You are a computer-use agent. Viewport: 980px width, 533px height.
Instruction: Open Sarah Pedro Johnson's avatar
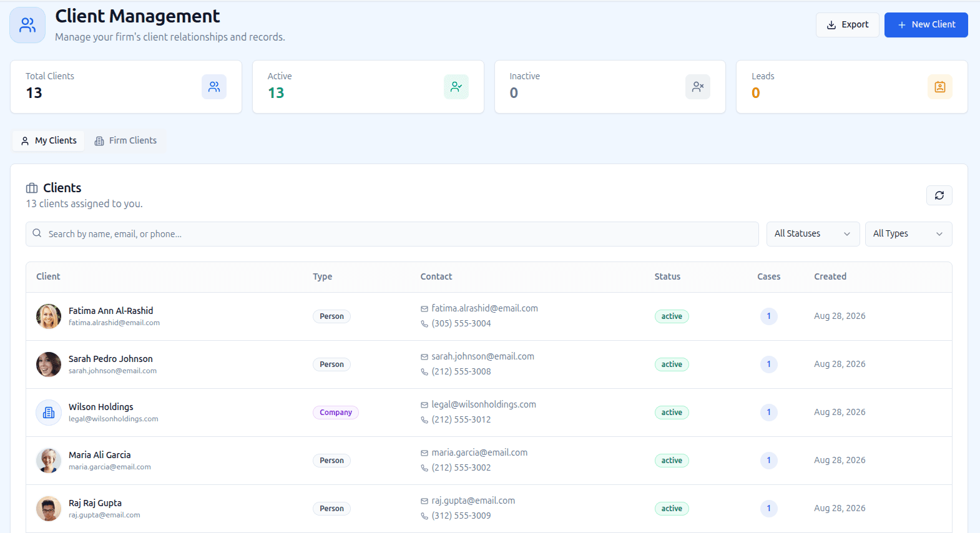[x=49, y=364]
